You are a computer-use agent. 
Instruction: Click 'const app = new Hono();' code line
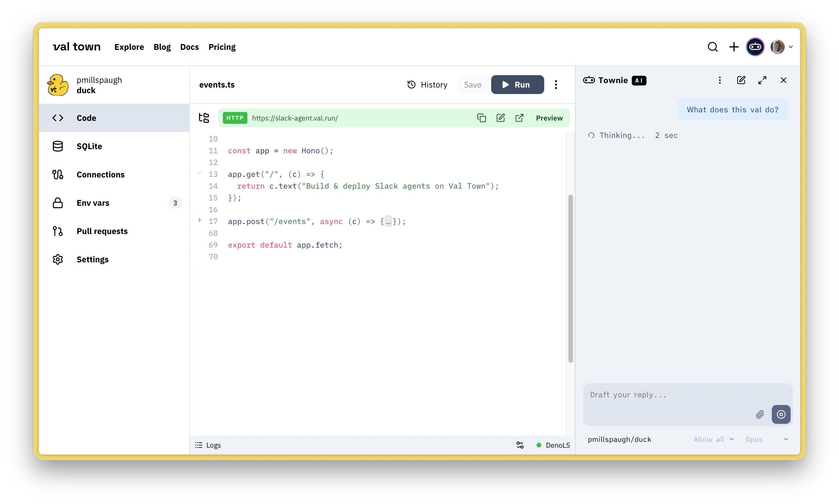point(280,151)
